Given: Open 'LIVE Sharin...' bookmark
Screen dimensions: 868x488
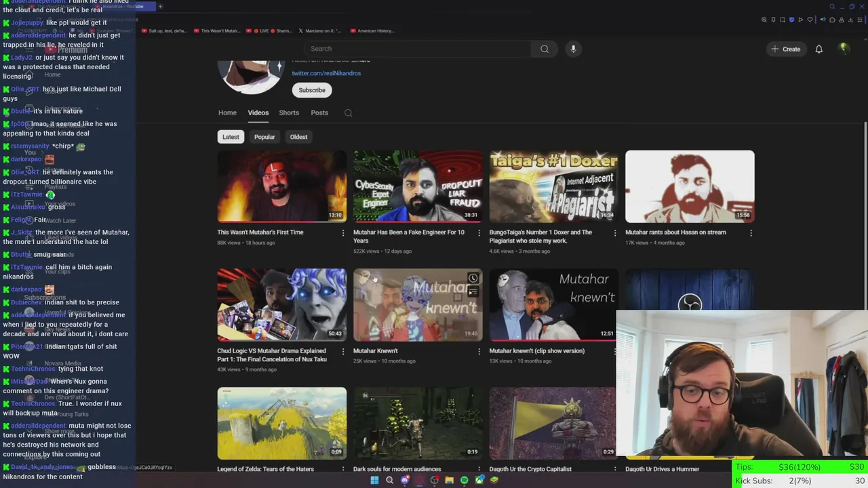Looking at the screenshot, I should (269, 30).
